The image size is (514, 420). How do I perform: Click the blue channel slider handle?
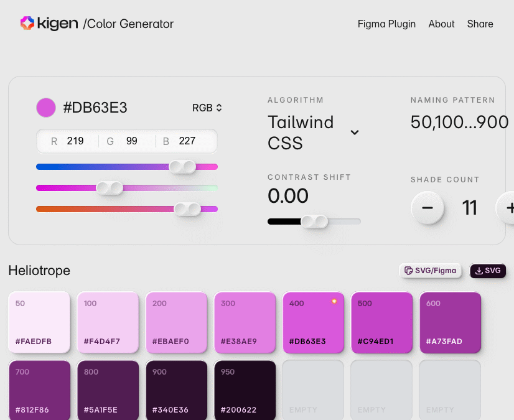[187, 209]
